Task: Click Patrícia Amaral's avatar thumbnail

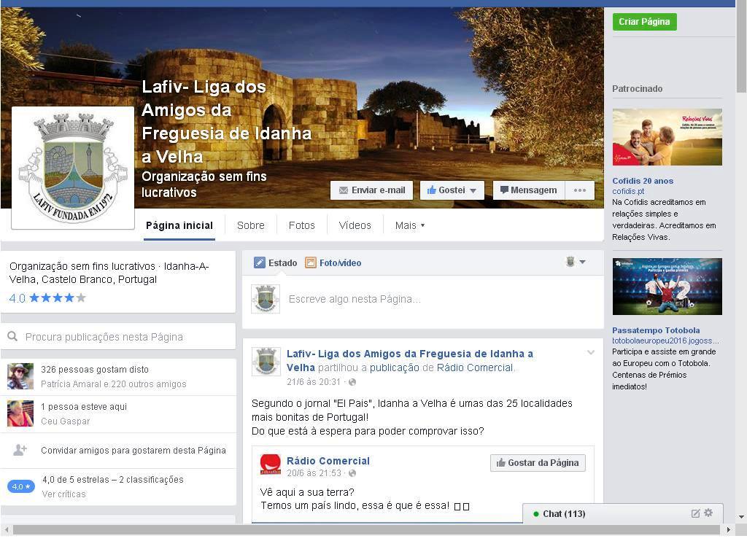Action: pos(20,376)
